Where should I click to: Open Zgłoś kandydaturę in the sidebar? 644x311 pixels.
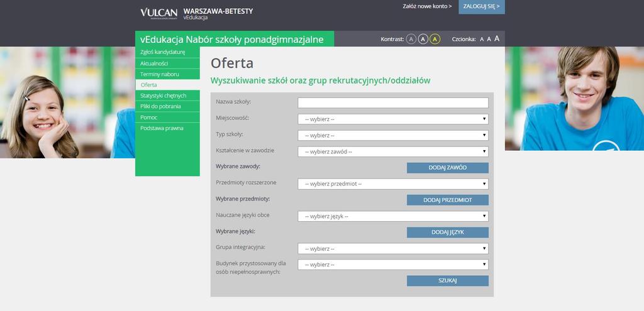(x=167, y=52)
